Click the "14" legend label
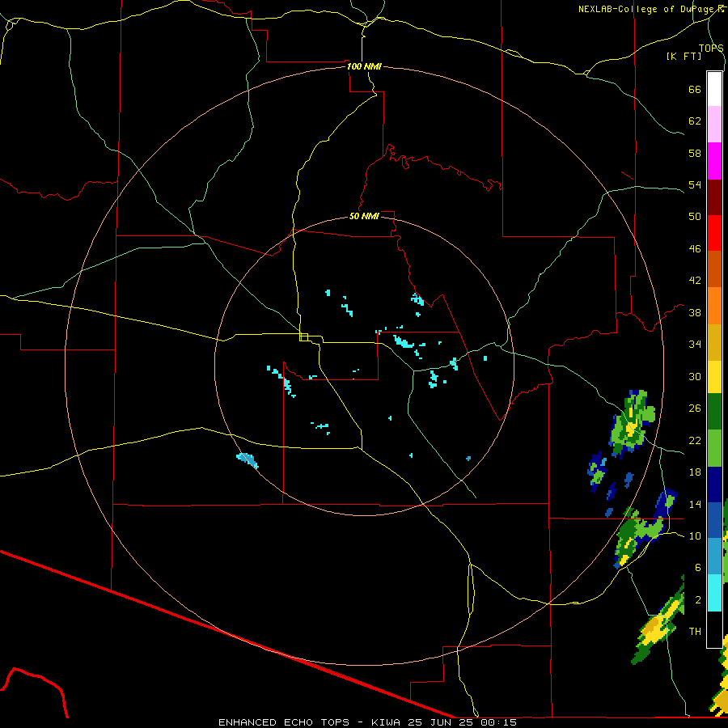This screenshot has height=728, width=728. point(695,504)
